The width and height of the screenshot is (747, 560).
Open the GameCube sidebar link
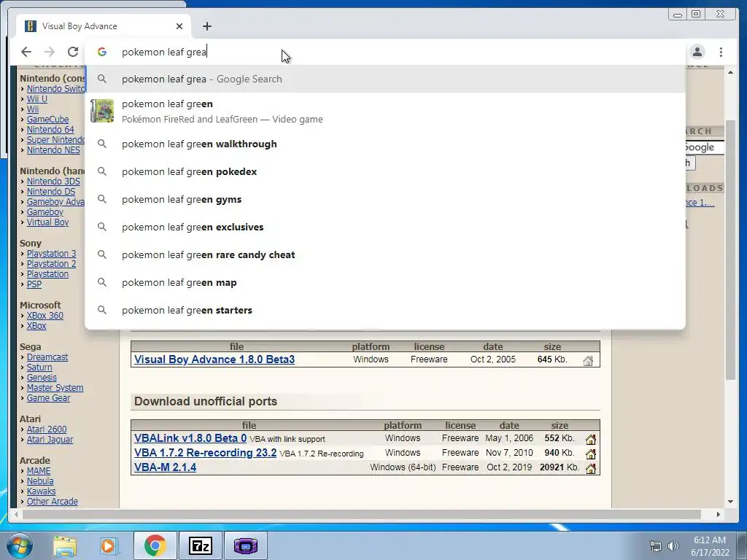47,120
